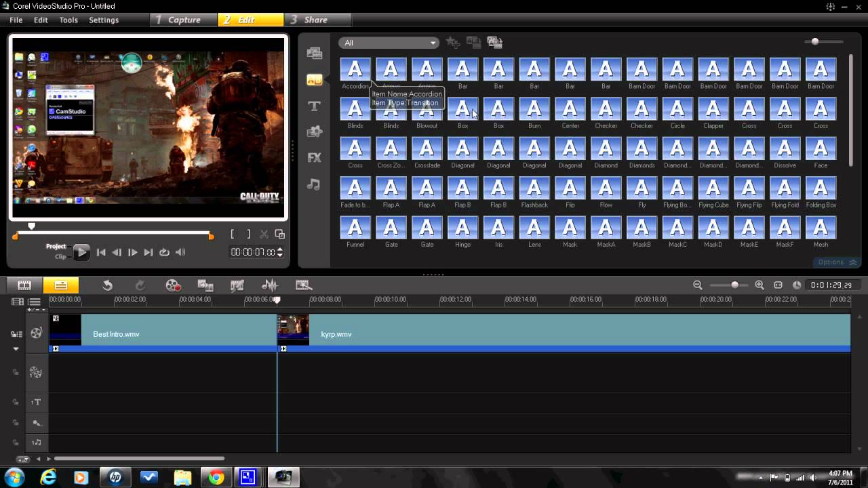Open the Instant Project icon
This screenshot has width=868, height=488.
tap(304, 285)
